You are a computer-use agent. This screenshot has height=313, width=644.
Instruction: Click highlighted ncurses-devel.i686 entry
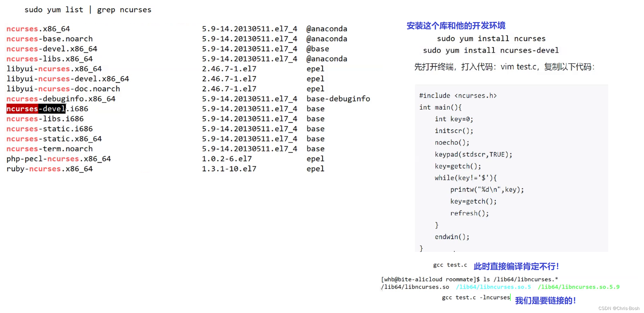coord(47,109)
